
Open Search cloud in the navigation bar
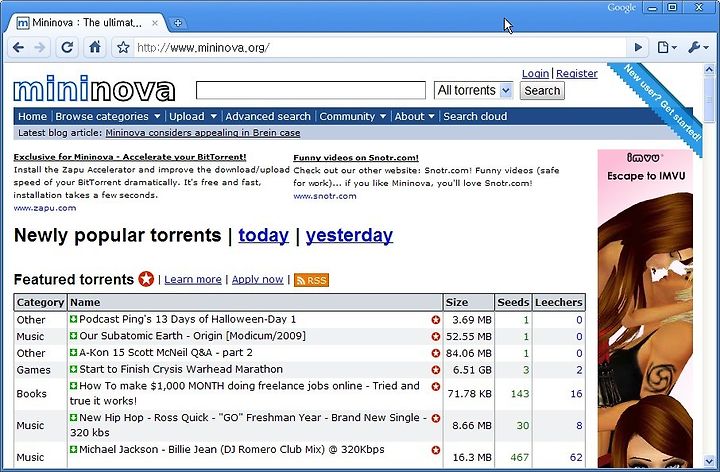[475, 117]
